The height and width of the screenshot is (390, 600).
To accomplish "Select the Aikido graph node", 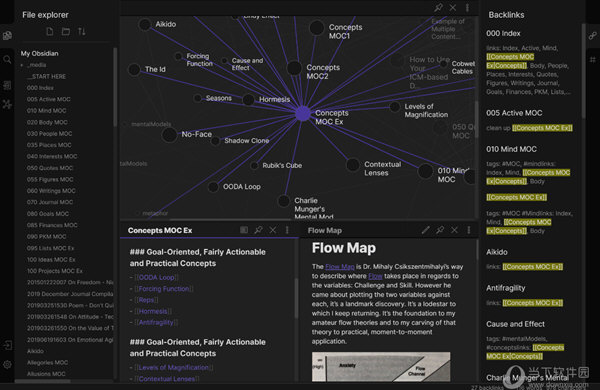I will click(x=145, y=24).
